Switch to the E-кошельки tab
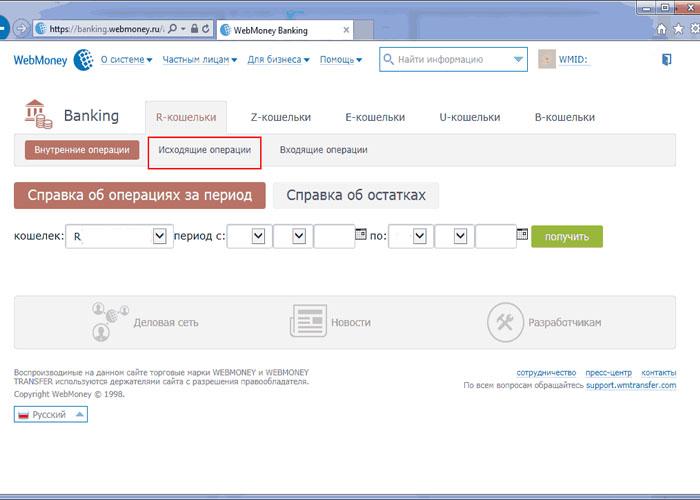 (x=375, y=117)
